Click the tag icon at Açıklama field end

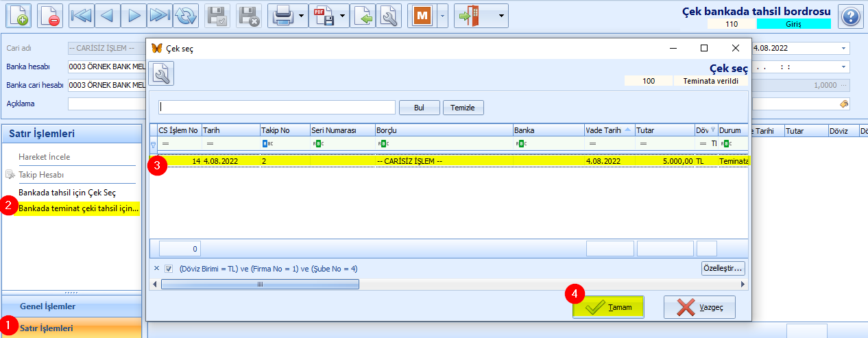(x=844, y=104)
